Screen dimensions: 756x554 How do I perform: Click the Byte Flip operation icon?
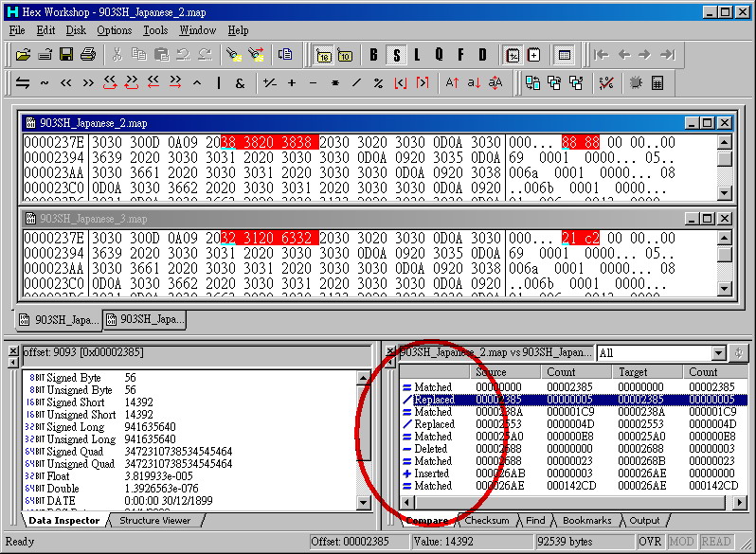point(23,83)
